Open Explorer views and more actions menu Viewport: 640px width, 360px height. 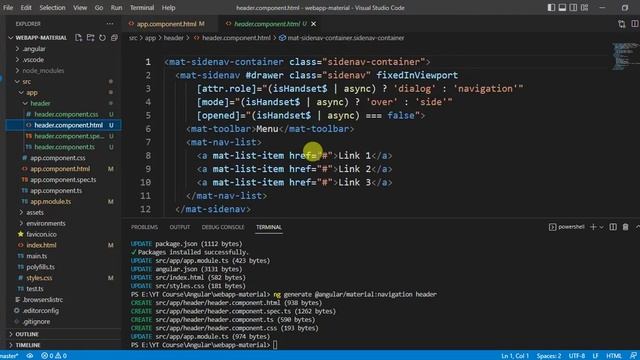coord(110,24)
